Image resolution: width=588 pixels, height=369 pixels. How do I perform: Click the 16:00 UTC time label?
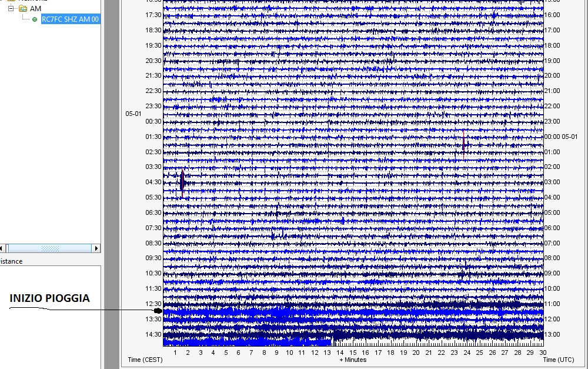point(552,15)
